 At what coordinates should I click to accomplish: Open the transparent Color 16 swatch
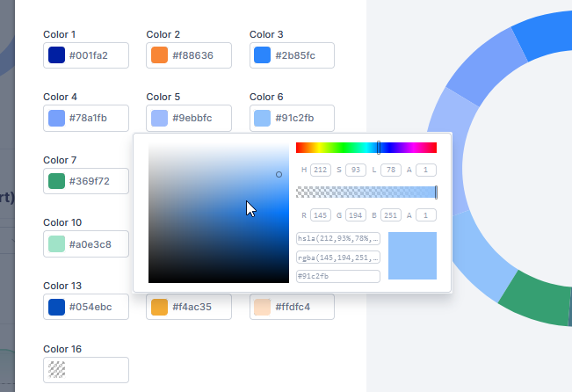point(56,369)
